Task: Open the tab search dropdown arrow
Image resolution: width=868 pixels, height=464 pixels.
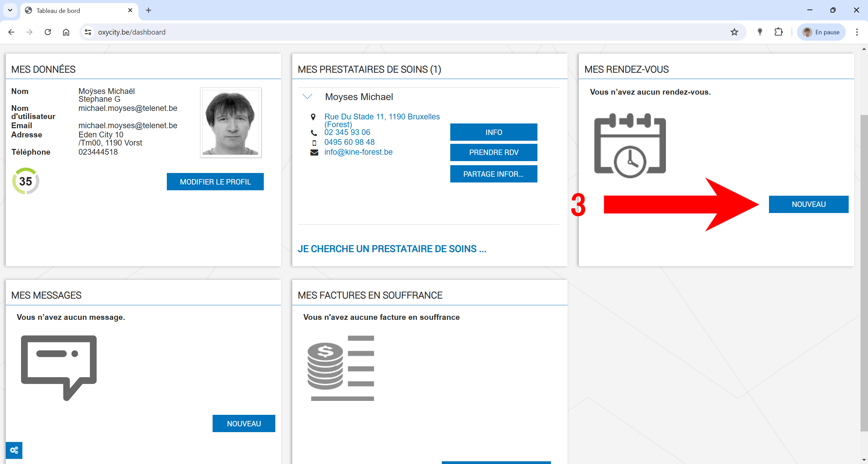Action: coord(10,10)
